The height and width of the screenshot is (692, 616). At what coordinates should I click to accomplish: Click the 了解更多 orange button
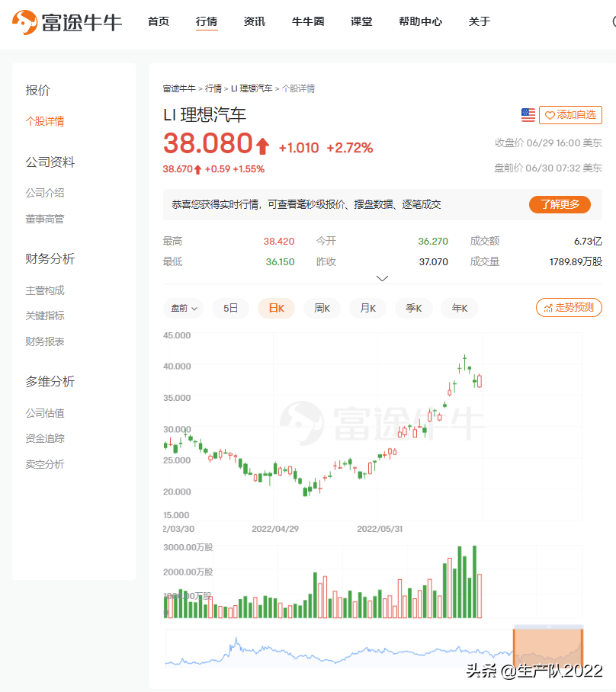(x=560, y=204)
